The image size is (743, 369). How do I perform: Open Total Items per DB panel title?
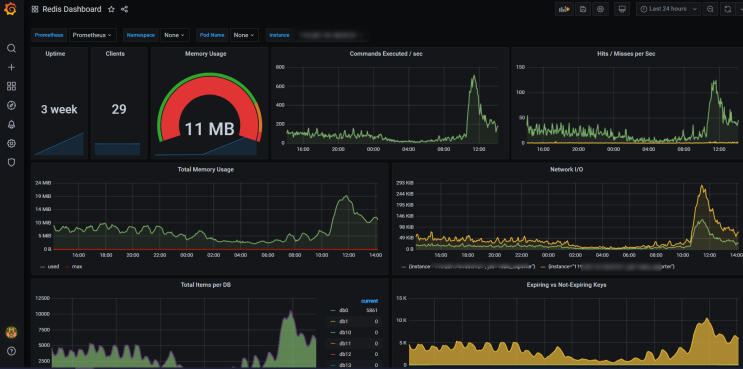(x=206, y=285)
